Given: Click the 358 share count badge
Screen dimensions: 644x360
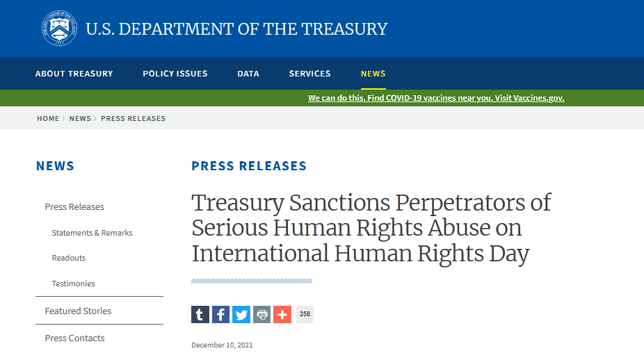Looking at the screenshot, I should tap(305, 314).
